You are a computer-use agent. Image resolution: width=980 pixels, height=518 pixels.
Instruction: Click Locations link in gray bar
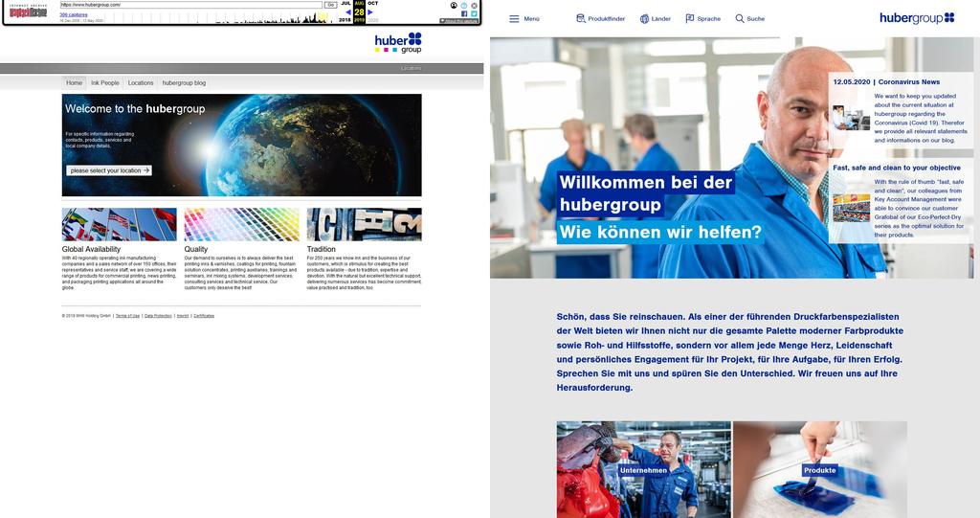(x=412, y=68)
